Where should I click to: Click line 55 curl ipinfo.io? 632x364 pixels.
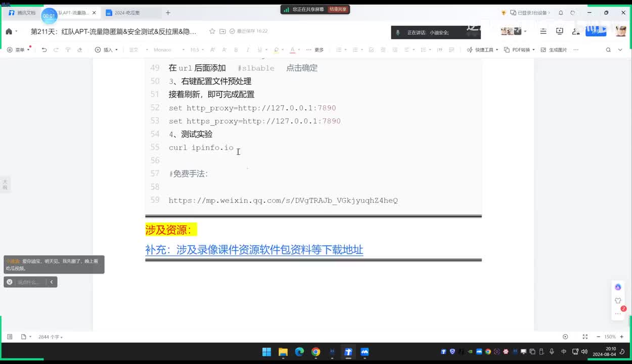coord(201,148)
